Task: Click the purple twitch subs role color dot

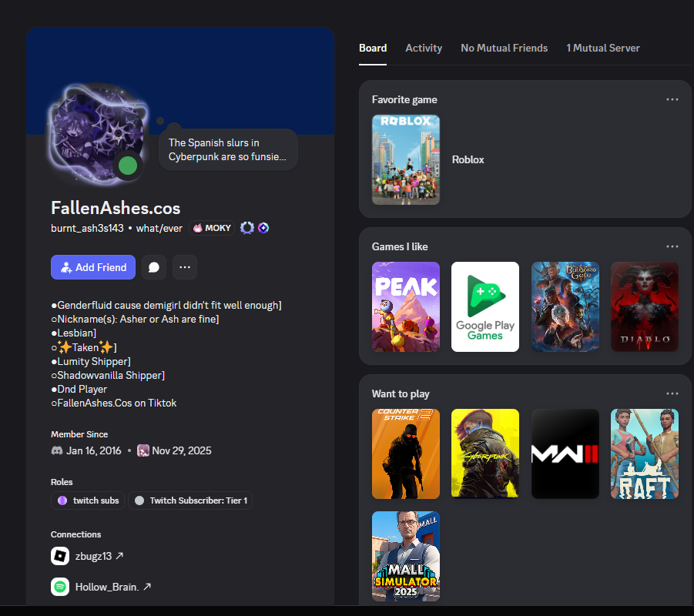Action: (62, 500)
